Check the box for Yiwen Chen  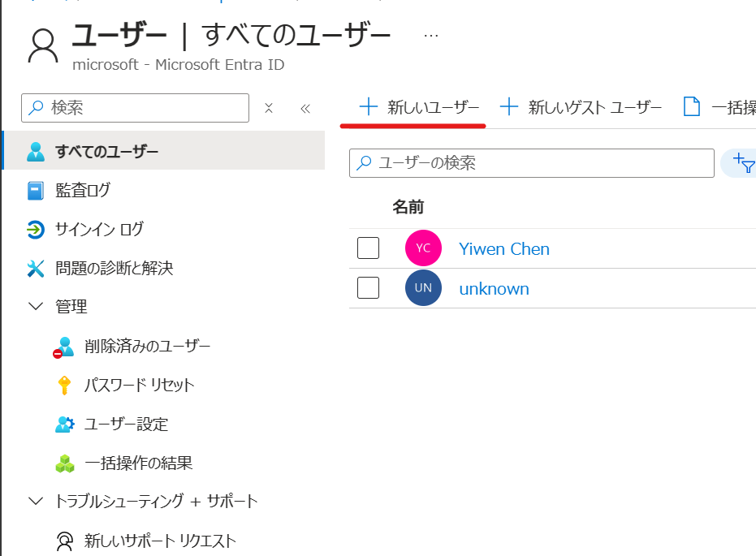(x=368, y=248)
